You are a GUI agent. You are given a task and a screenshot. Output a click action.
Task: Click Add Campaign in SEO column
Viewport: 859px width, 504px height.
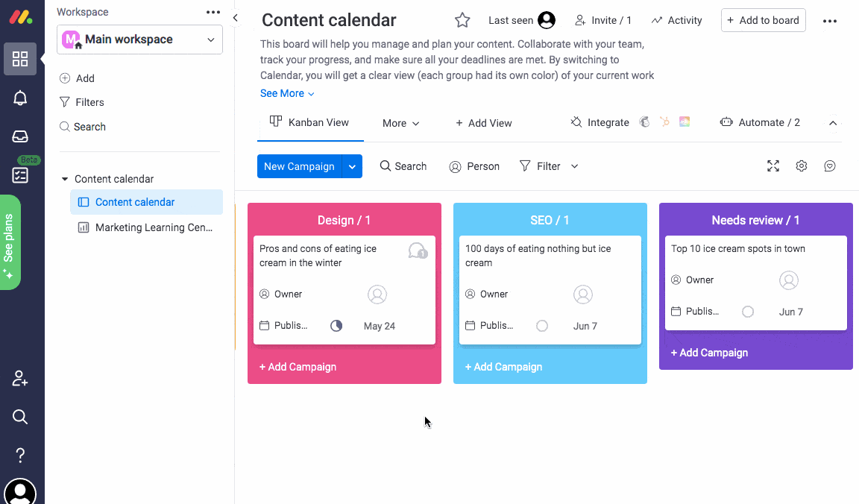coord(503,367)
